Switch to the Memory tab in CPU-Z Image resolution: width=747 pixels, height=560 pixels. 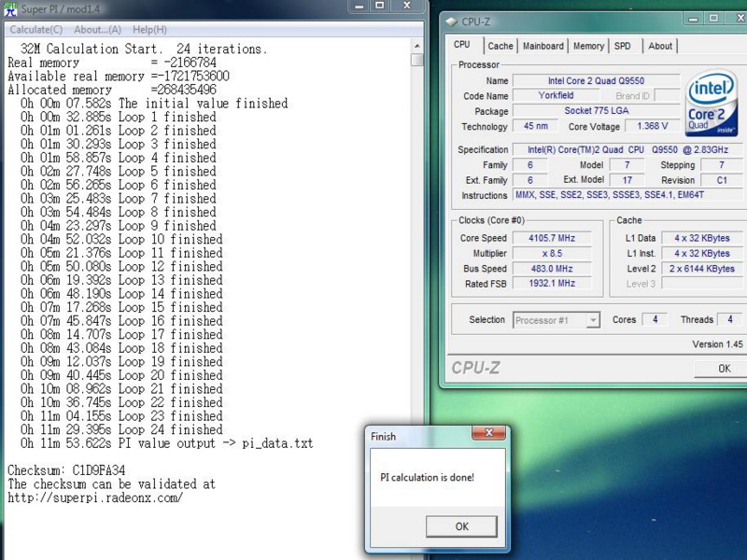tap(588, 46)
